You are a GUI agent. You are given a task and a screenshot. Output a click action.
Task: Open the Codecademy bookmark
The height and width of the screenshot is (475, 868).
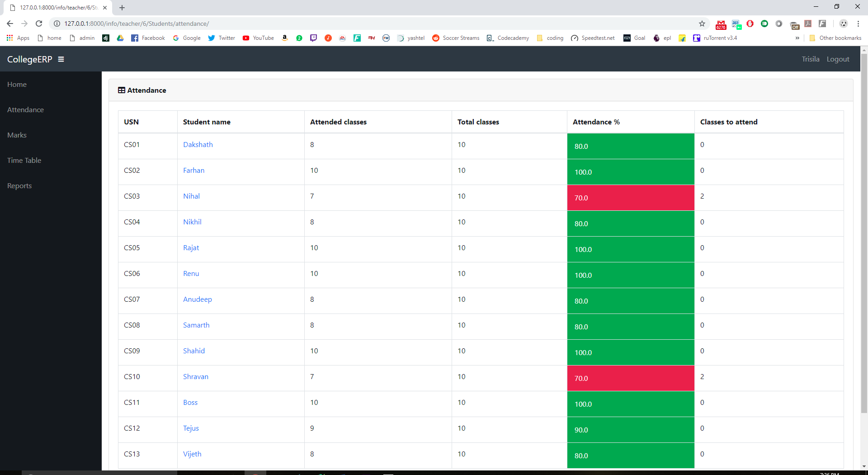(508, 38)
